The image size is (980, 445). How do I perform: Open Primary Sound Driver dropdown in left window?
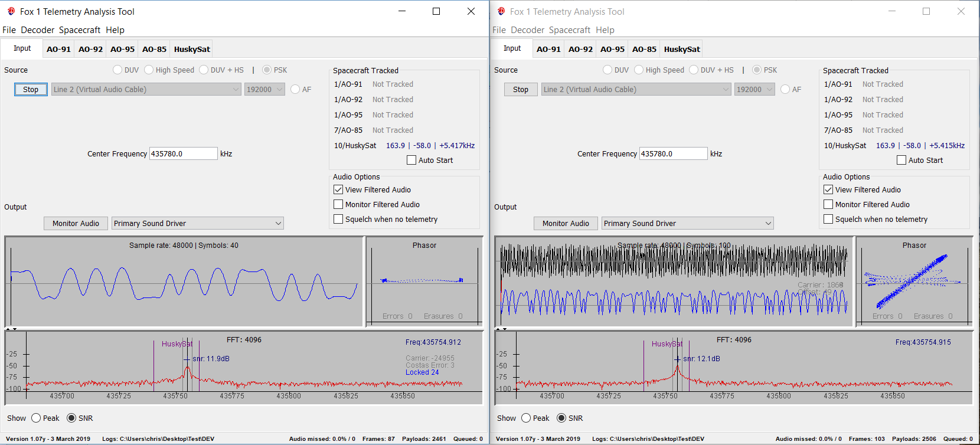coord(197,223)
